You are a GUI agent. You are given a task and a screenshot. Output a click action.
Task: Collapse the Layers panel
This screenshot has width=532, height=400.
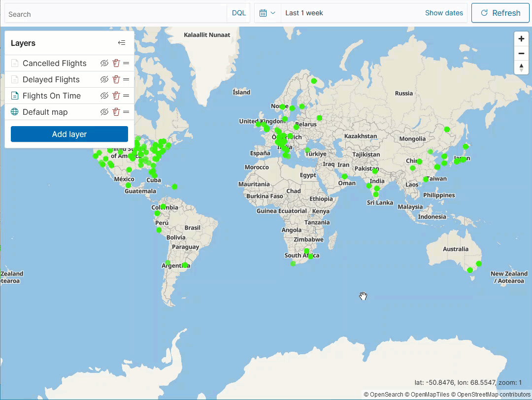[122, 43]
